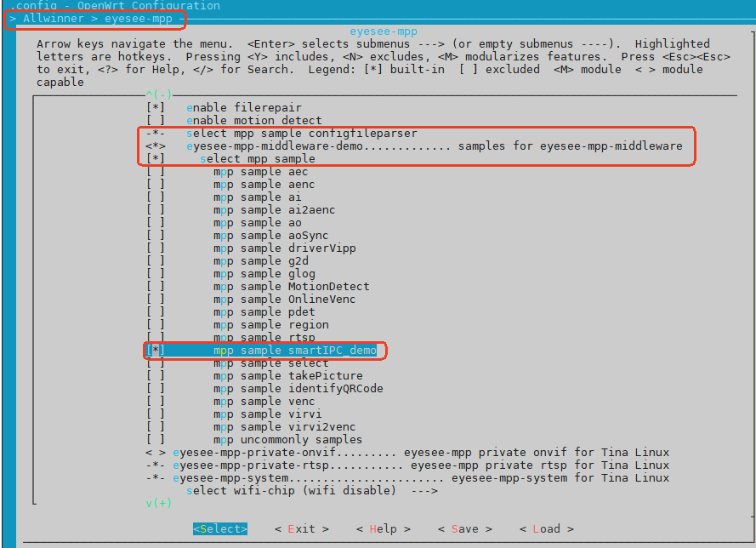
Task: Toggle the select mpp sample option
Action: (x=156, y=159)
